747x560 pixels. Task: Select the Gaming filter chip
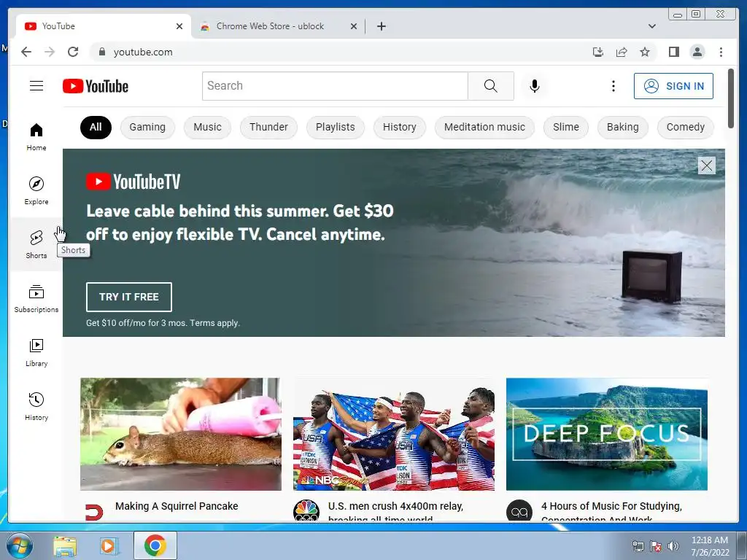(x=147, y=127)
